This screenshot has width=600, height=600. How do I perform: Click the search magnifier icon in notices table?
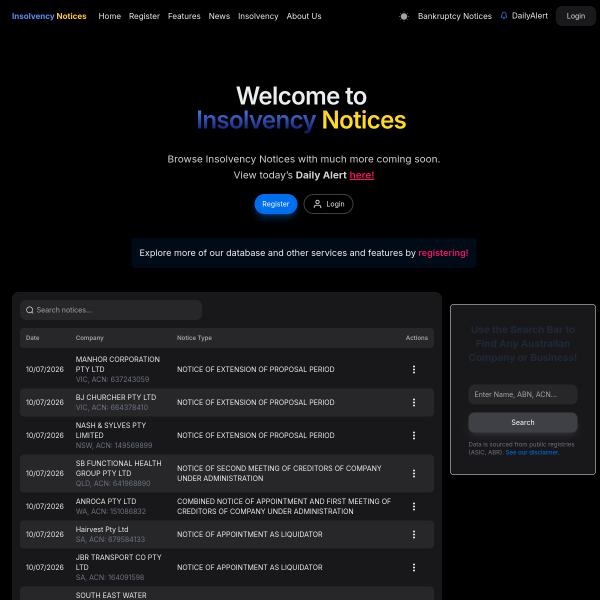29,310
